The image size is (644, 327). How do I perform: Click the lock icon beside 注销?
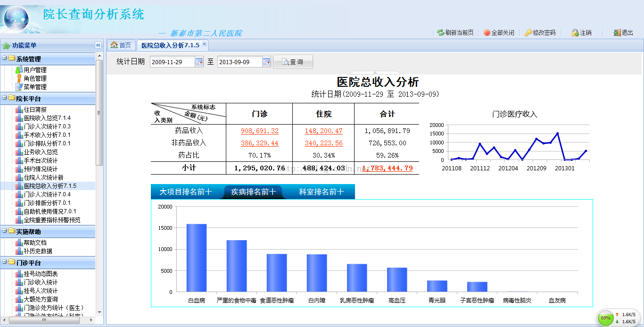click(x=575, y=33)
